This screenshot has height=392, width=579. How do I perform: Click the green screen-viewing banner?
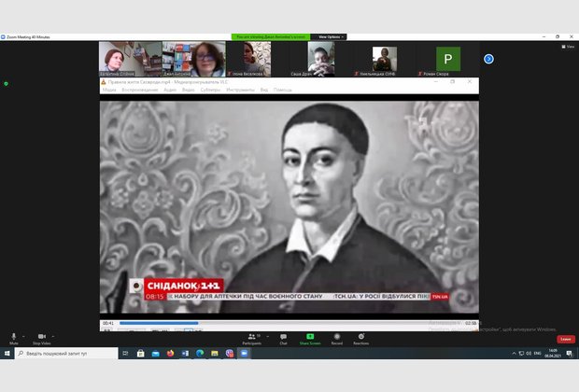click(x=271, y=37)
